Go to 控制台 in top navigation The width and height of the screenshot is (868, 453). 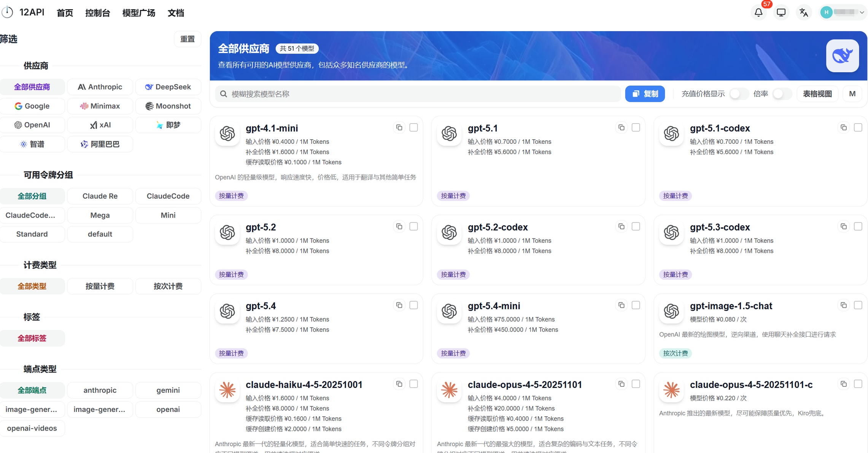(x=97, y=13)
